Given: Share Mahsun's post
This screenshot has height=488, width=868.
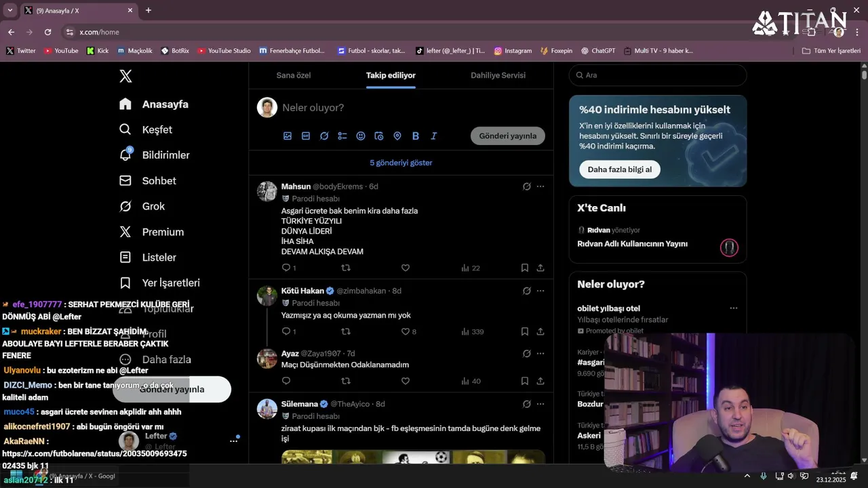Looking at the screenshot, I should point(540,268).
